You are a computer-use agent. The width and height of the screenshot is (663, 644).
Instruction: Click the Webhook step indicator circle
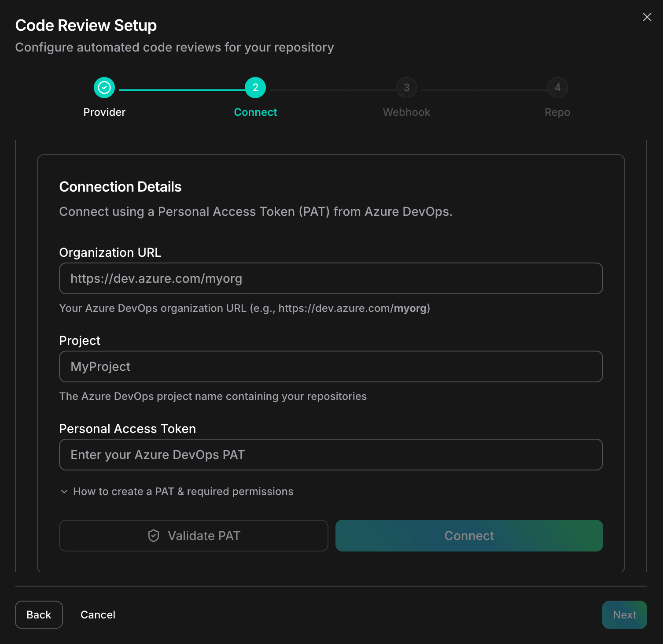coord(406,87)
